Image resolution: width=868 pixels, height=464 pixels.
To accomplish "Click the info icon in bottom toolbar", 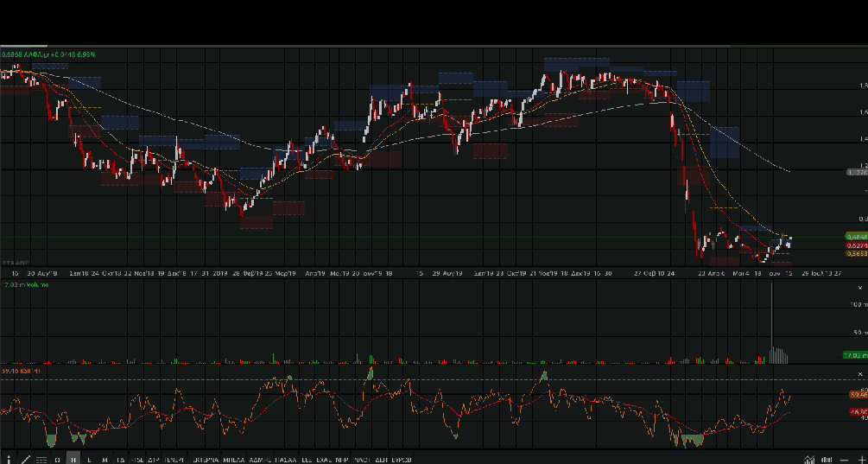I will [x=10, y=459].
